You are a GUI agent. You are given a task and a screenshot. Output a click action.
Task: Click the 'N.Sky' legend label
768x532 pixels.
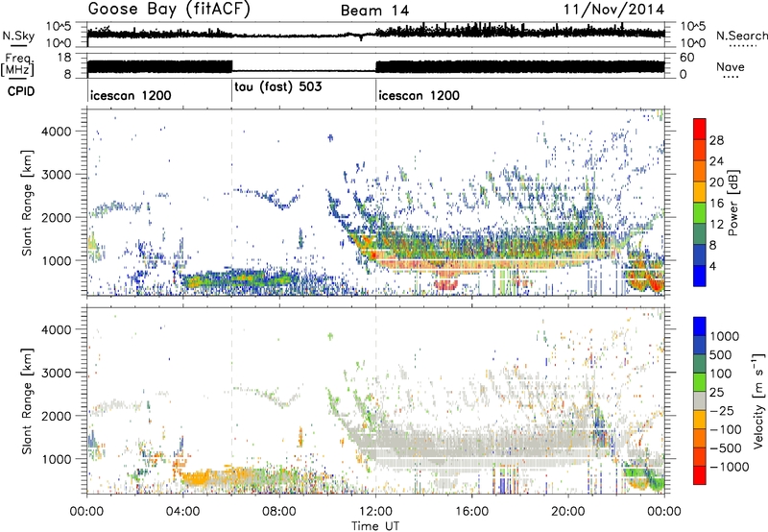(x=18, y=36)
